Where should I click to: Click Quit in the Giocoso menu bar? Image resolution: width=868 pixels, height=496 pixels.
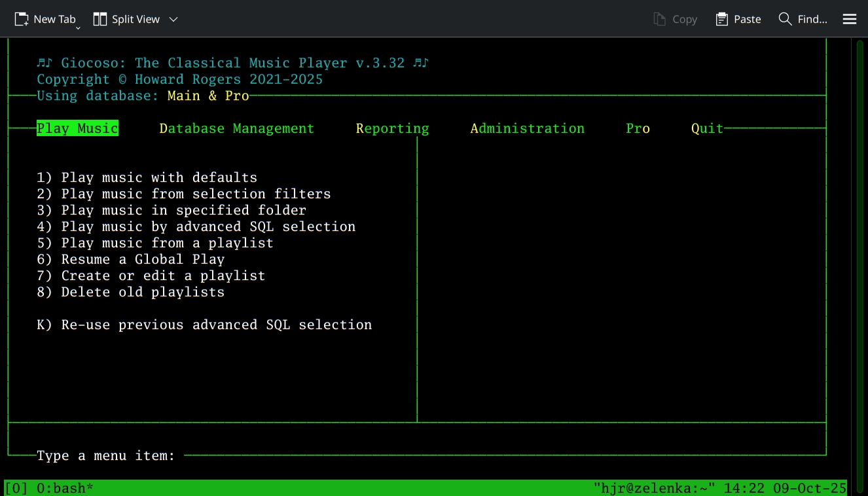tap(706, 128)
